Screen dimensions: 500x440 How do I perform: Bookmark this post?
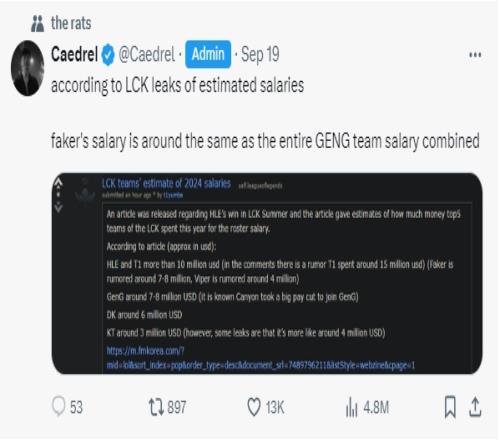coord(450,407)
